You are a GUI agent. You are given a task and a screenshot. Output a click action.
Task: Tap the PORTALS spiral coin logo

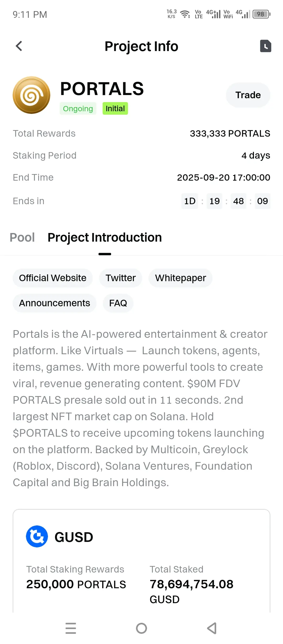click(31, 95)
